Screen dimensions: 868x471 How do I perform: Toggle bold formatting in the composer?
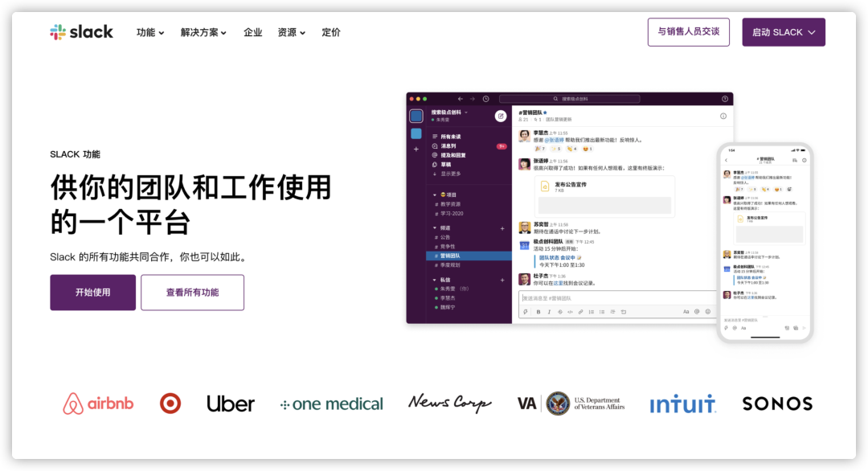click(x=538, y=311)
